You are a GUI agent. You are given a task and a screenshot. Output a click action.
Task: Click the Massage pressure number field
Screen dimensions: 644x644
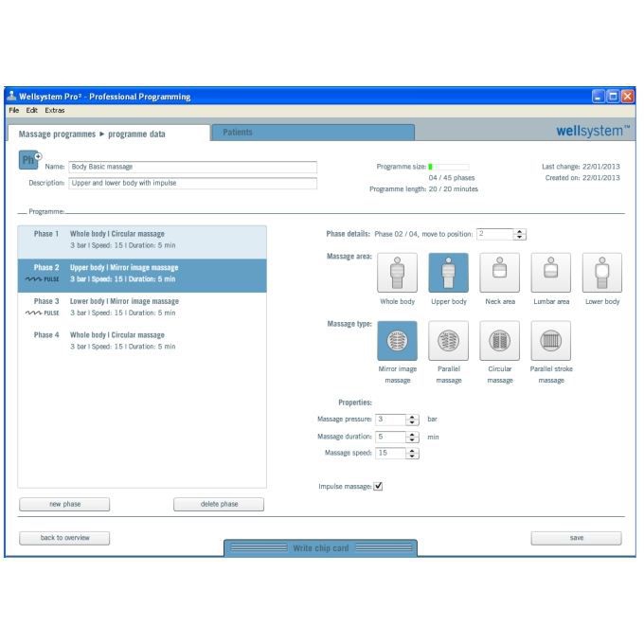(390, 420)
